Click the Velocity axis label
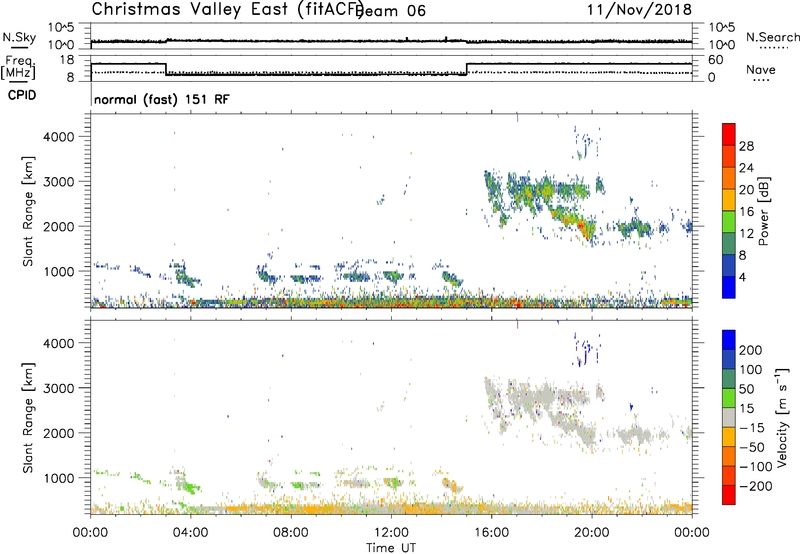 tap(782, 417)
